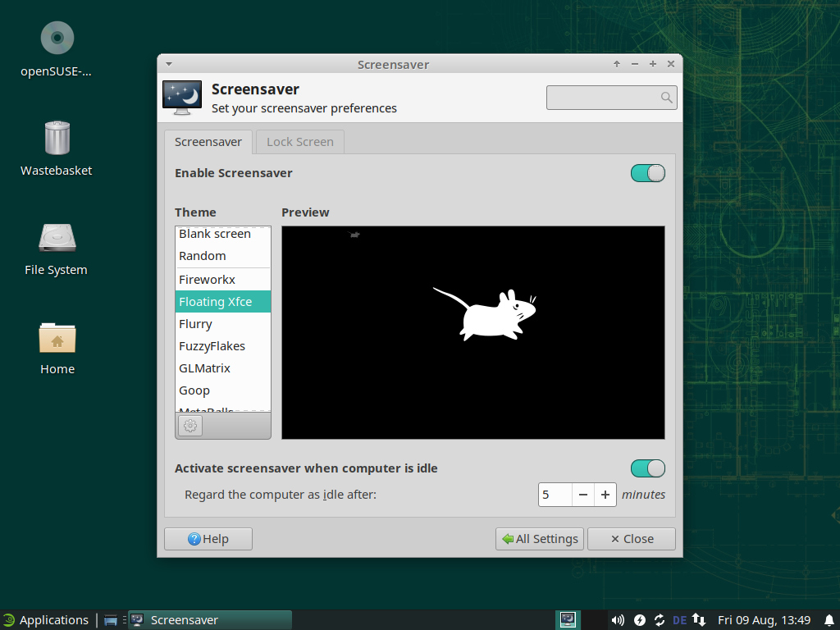This screenshot has width=840, height=630.
Task: Open the Wastebasket desktop icon
Action: (57, 148)
